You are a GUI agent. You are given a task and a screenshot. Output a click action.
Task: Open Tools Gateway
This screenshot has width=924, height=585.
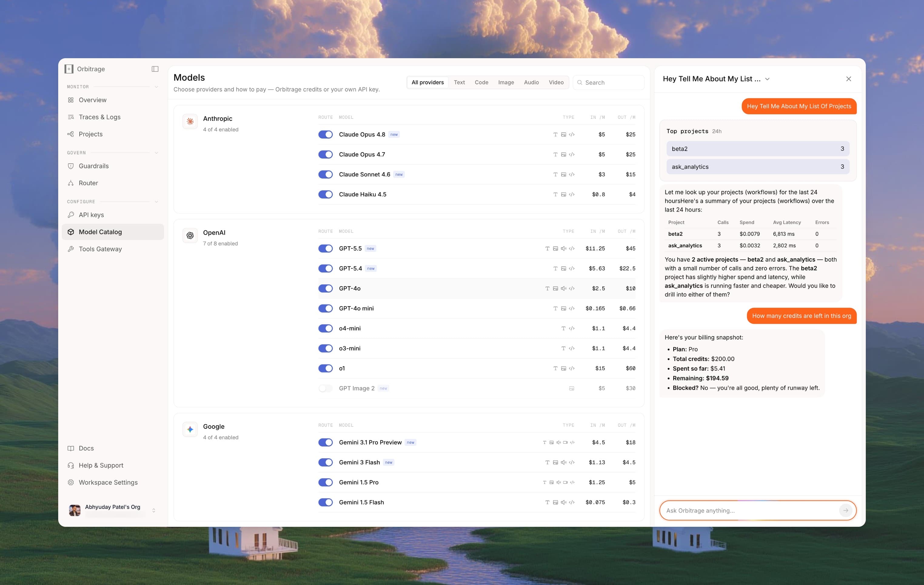(x=113, y=249)
